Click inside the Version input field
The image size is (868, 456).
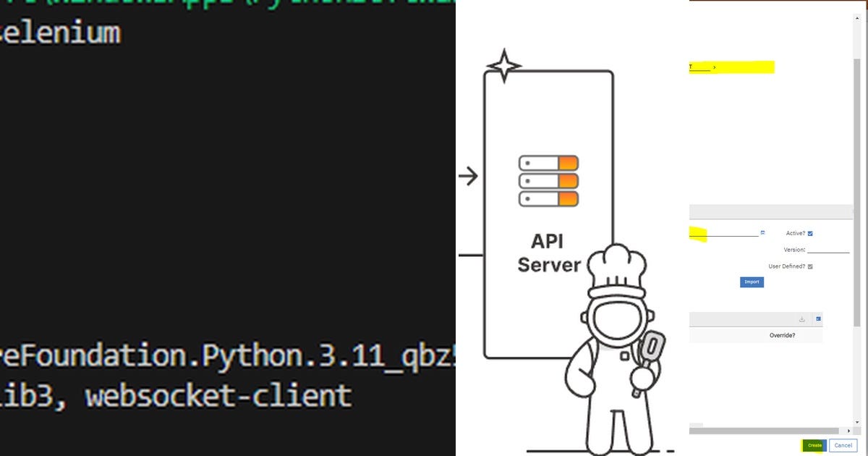[x=828, y=249]
